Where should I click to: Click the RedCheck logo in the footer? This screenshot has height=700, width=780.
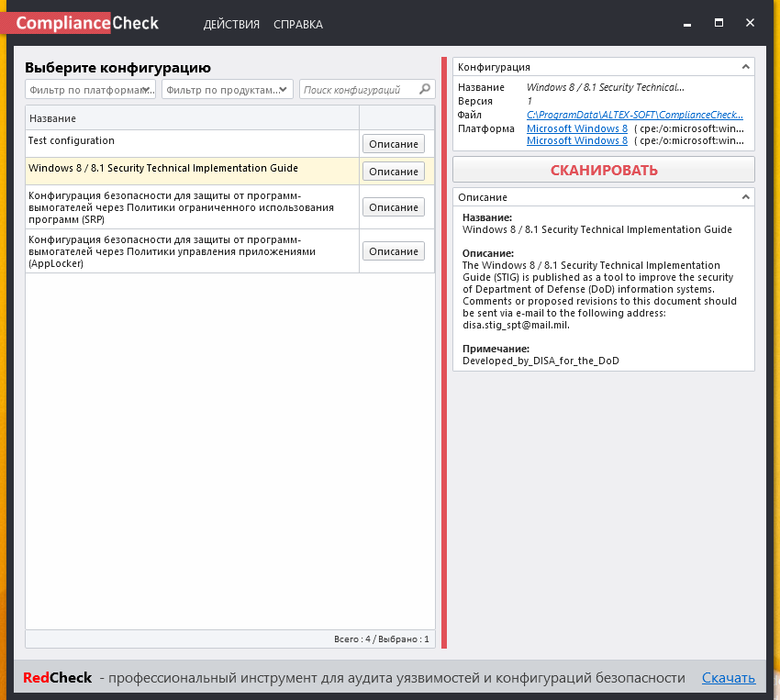[x=57, y=678]
